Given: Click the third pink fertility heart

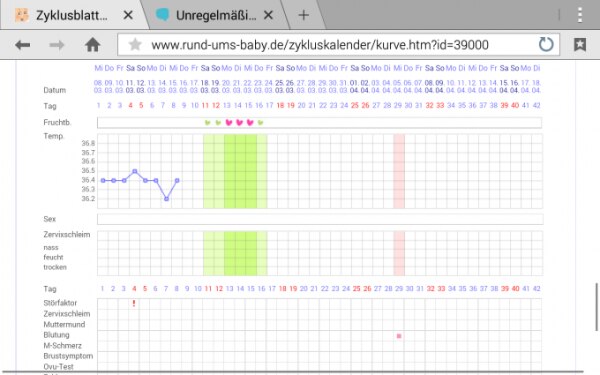Looking at the screenshot, I should (x=250, y=122).
